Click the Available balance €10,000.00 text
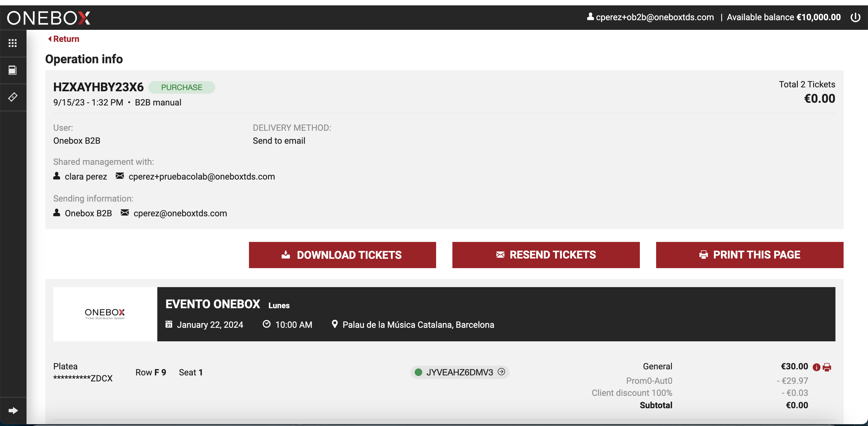The width and height of the screenshot is (868, 426). (784, 17)
